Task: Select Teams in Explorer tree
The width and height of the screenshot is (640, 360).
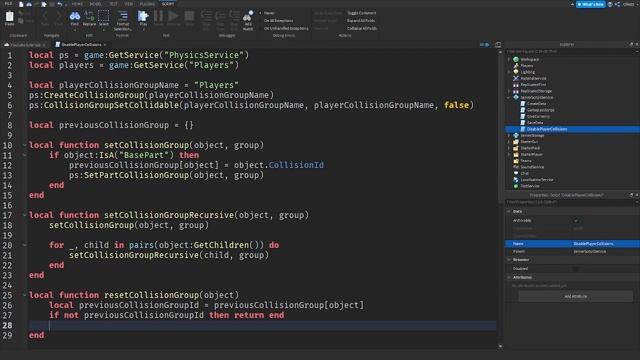Action: pyautogui.click(x=526, y=160)
